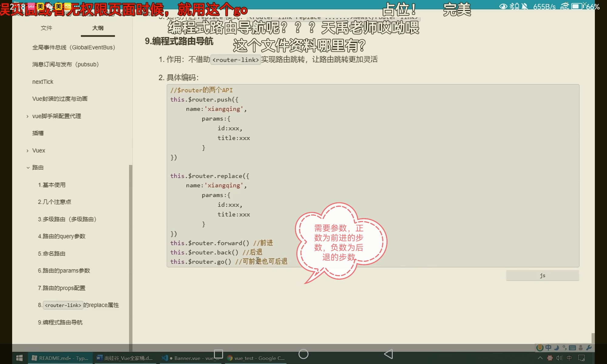Show hidden system tray icons

(x=540, y=358)
